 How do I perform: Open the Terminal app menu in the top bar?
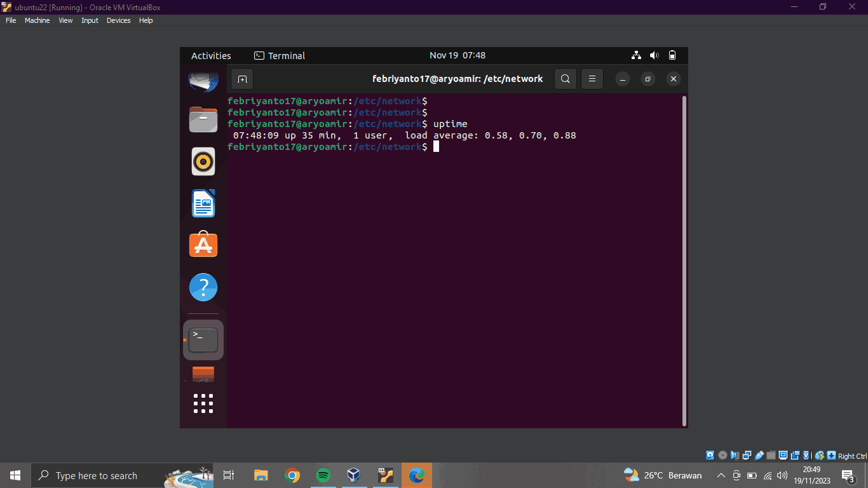point(280,55)
